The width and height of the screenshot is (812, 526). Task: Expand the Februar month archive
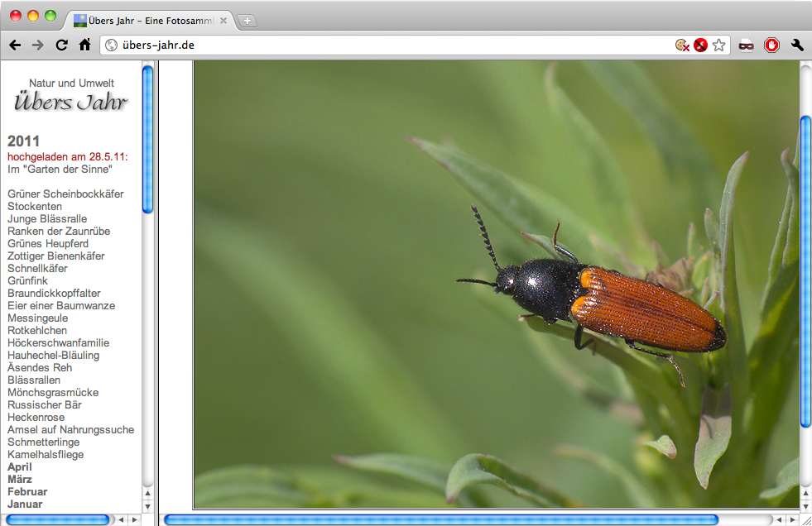point(27,492)
